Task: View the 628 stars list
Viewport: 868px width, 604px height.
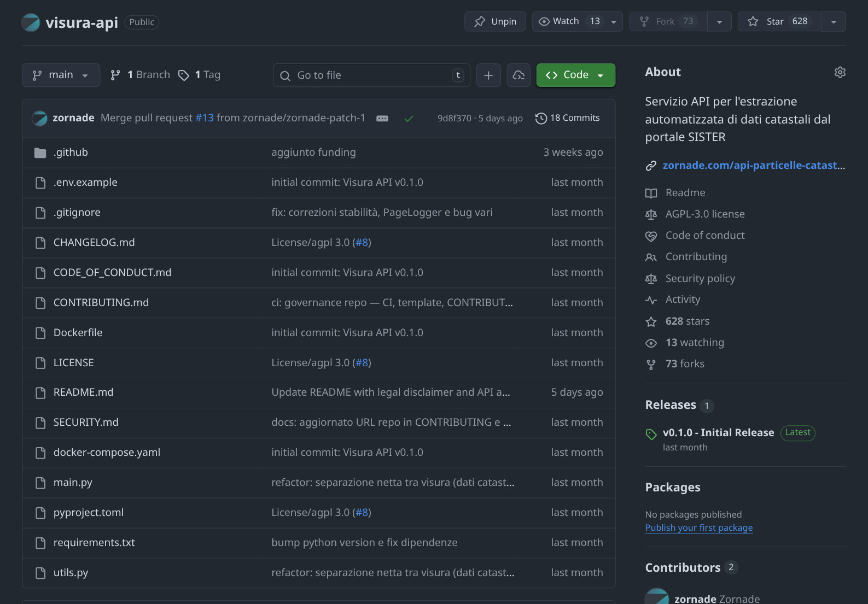Action: (x=688, y=321)
